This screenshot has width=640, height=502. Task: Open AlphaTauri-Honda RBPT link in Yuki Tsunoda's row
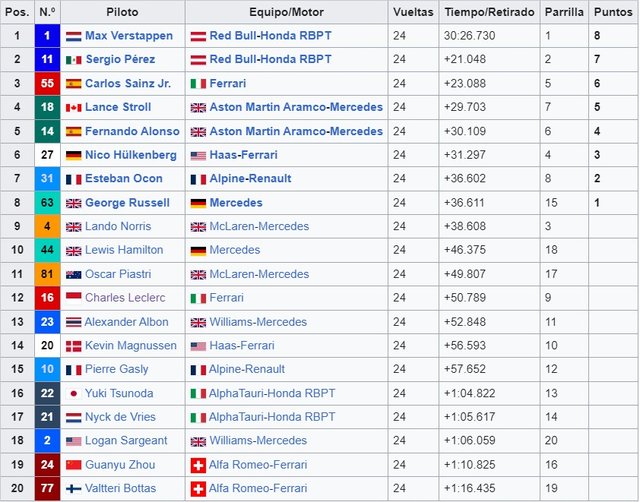click(x=272, y=393)
